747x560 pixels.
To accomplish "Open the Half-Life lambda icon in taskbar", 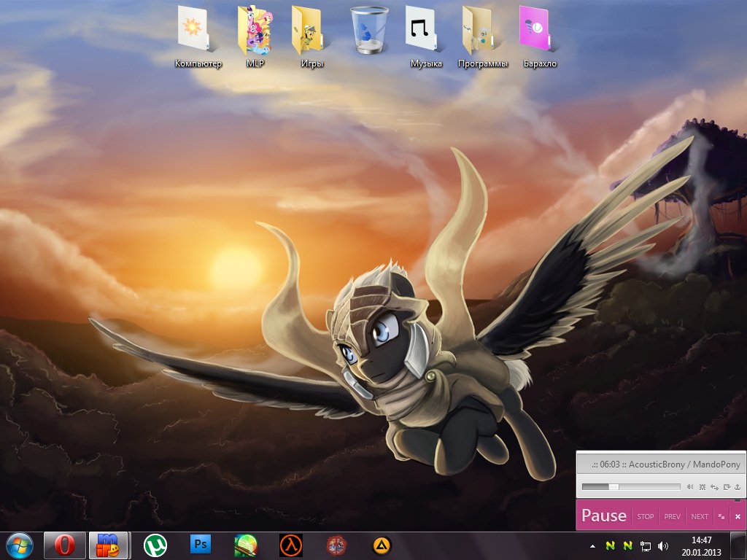I will pos(291,545).
